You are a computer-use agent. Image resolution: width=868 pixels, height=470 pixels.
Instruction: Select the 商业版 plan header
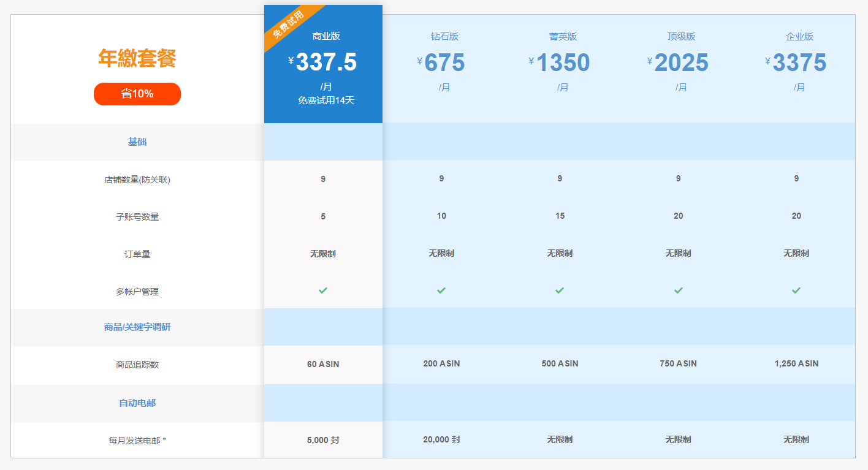326,36
